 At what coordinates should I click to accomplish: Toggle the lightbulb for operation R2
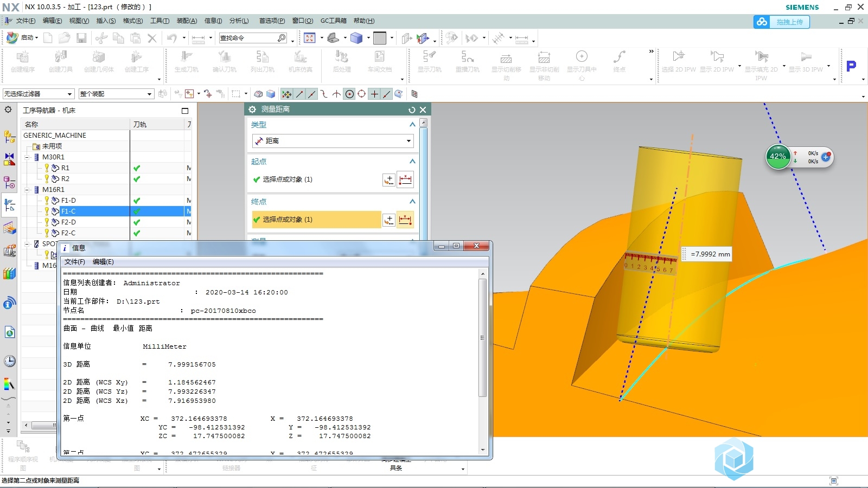[x=47, y=178]
